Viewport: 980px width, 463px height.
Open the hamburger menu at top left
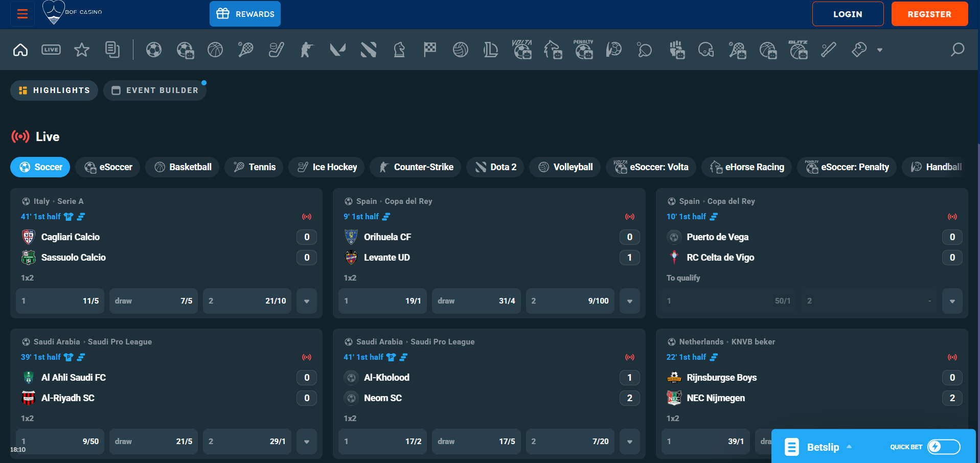click(22, 14)
